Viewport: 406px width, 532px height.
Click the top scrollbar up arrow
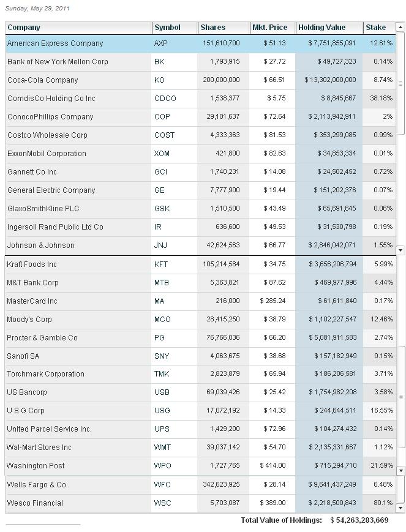click(400, 27)
